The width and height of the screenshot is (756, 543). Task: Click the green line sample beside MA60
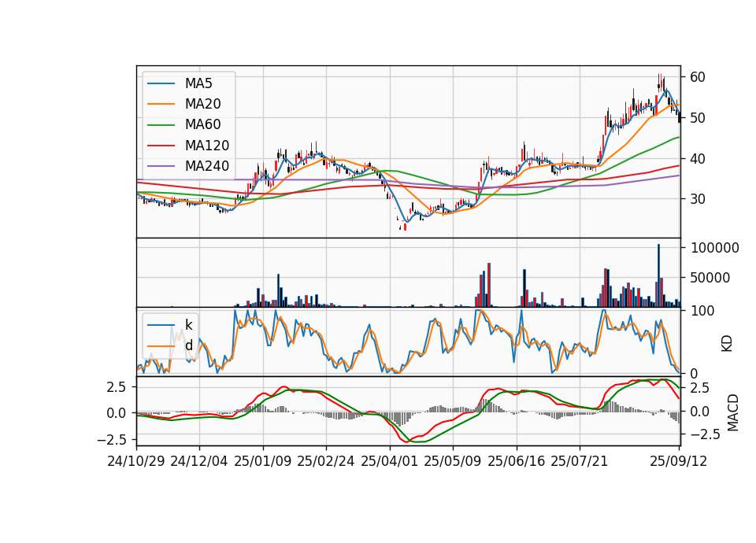tap(161, 125)
